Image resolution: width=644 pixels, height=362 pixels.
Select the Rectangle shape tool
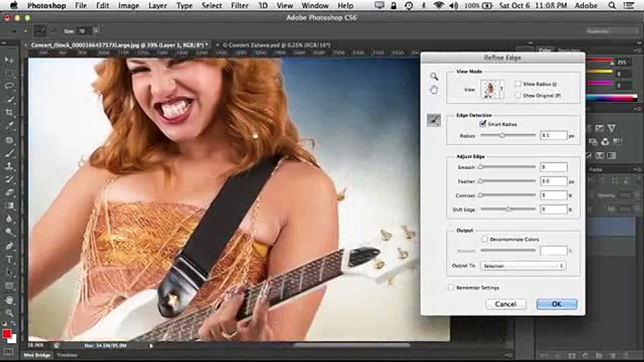click(x=9, y=286)
